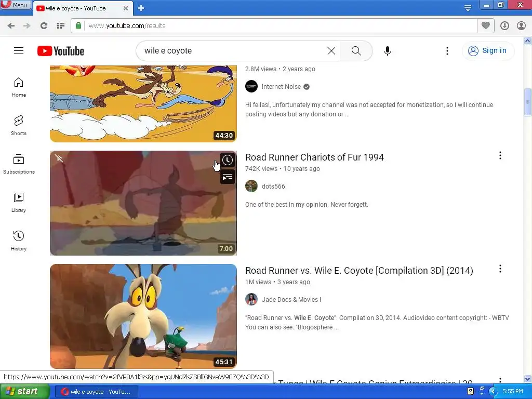
Task: Open the YouTube hamburger guide menu
Action: tap(19, 51)
